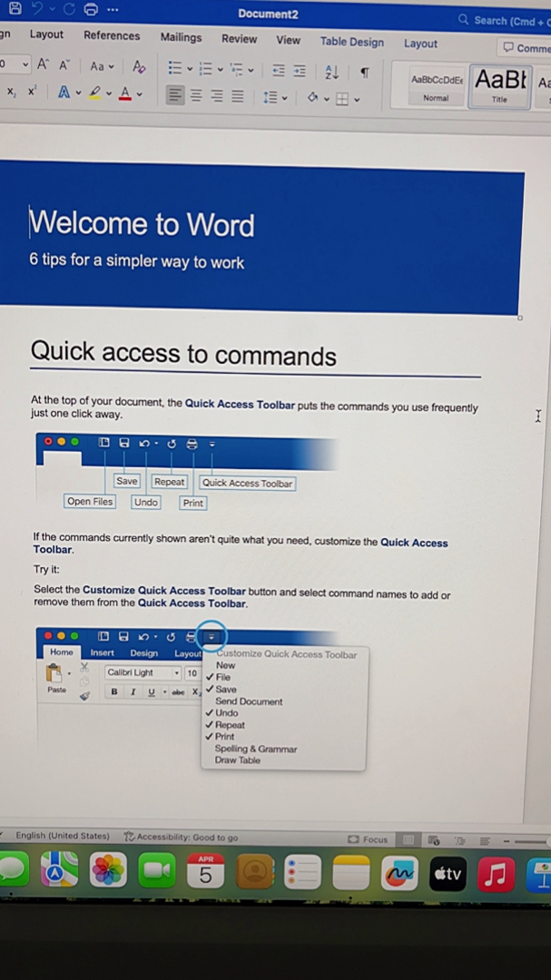Click the Focus button in status bar
This screenshot has width=551, height=980.
368,839
